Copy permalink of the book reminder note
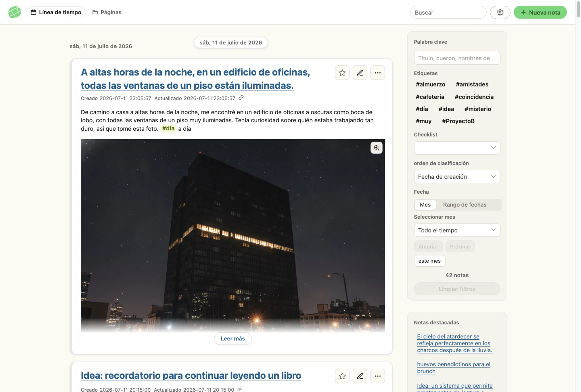 (240, 389)
